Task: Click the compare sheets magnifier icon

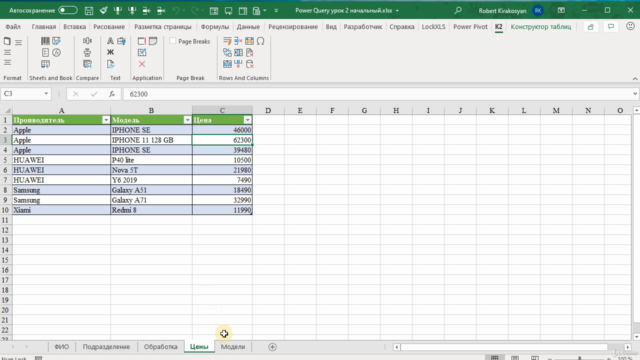Action: 87,64
